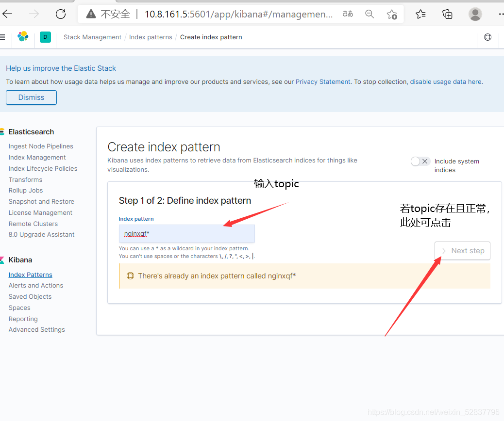Toggle Include system indices switch
The image size is (504, 421).
point(420,161)
